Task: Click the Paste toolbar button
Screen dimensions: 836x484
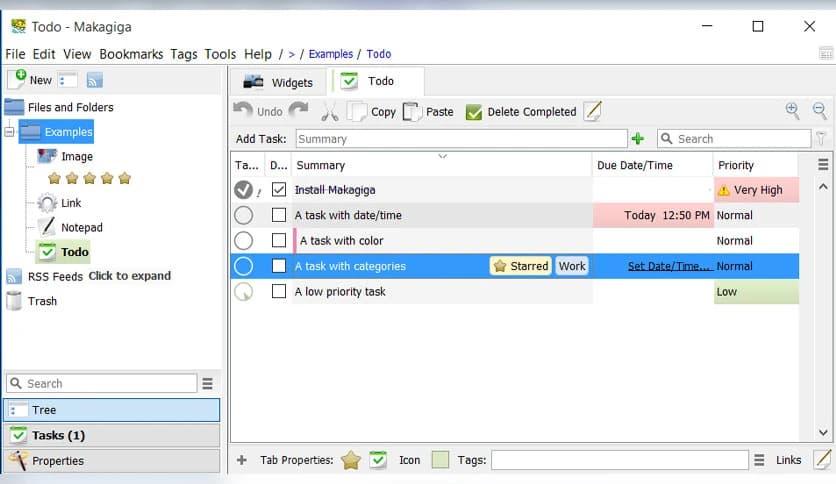Action: pos(428,111)
